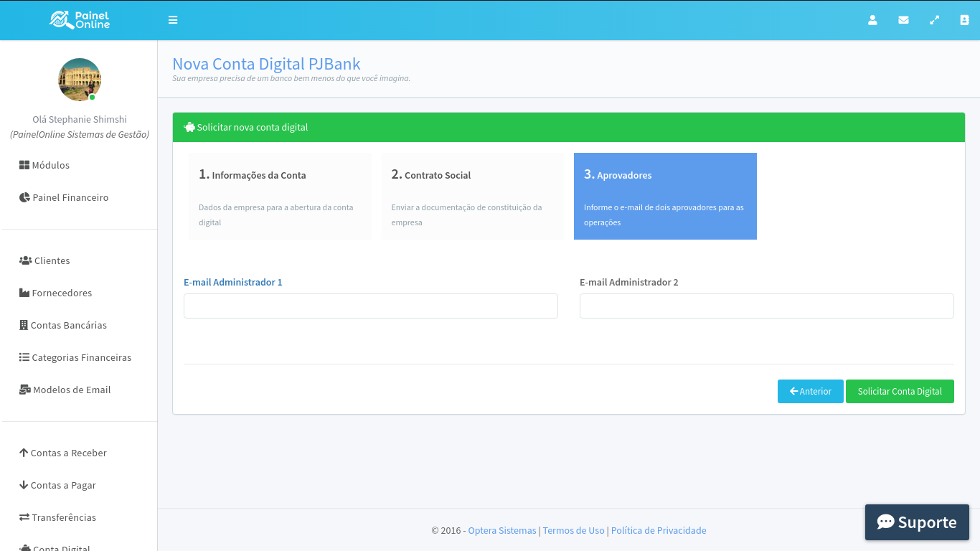
Task: Click Solicitar Conta Digital button
Action: [900, 391]
